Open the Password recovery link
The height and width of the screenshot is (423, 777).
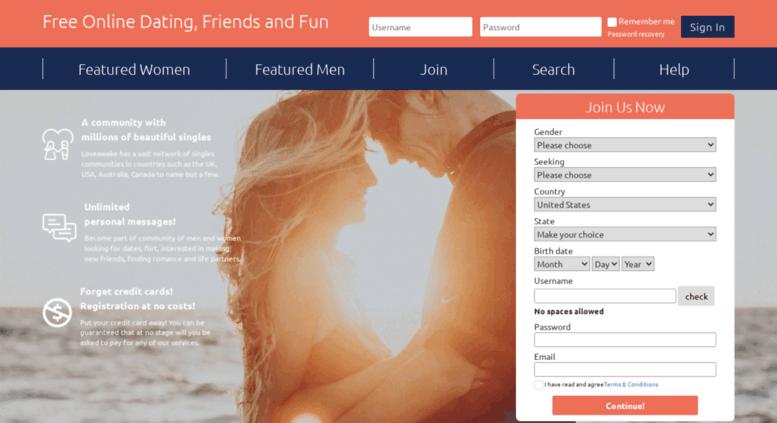636,34
